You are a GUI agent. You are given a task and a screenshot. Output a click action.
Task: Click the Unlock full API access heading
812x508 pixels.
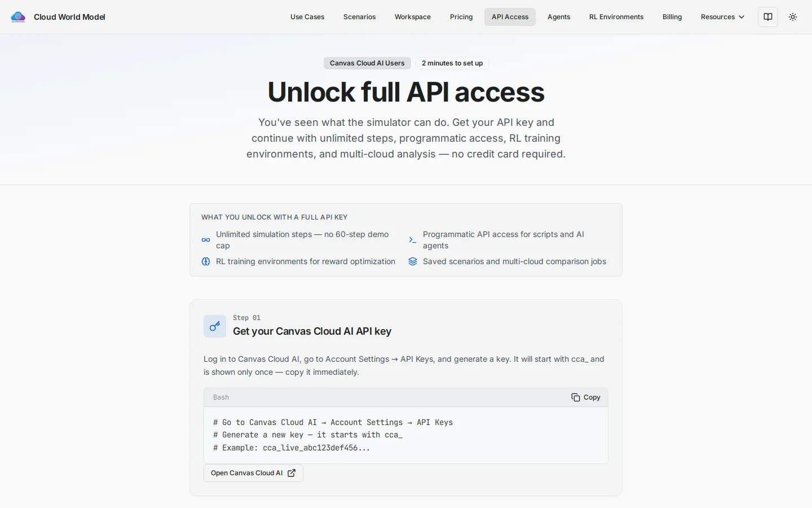406,92
